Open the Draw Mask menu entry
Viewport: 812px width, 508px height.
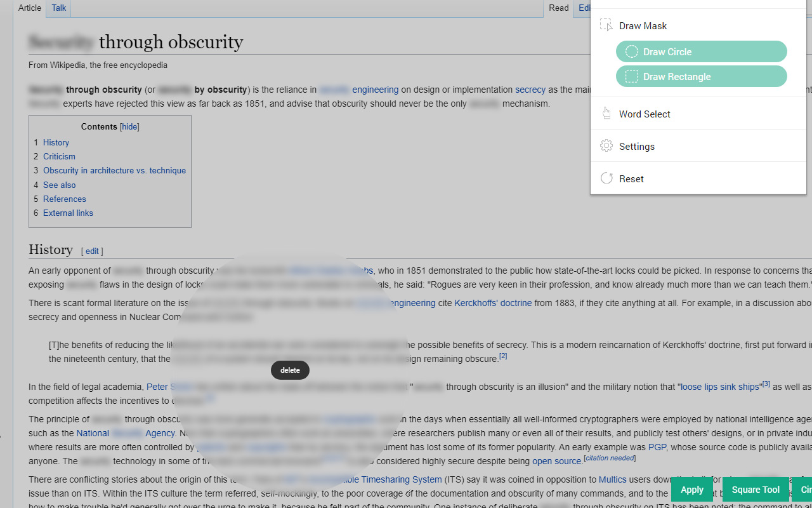698,25
